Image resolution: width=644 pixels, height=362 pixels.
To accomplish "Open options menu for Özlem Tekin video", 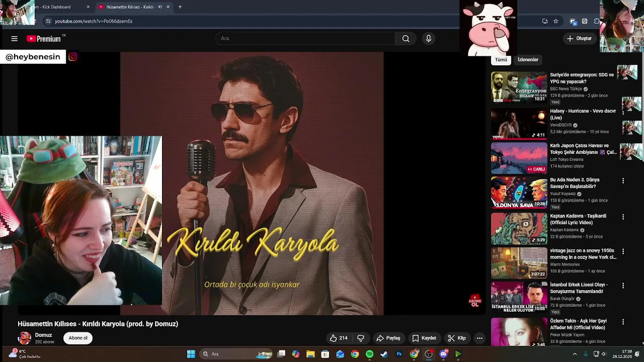I will pos(623,321).
